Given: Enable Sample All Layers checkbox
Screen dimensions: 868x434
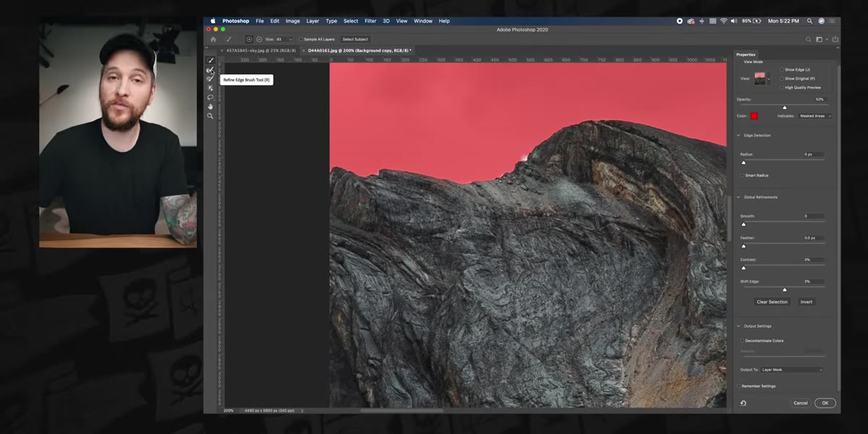Looking at the screenshot, I should [301, 39].
